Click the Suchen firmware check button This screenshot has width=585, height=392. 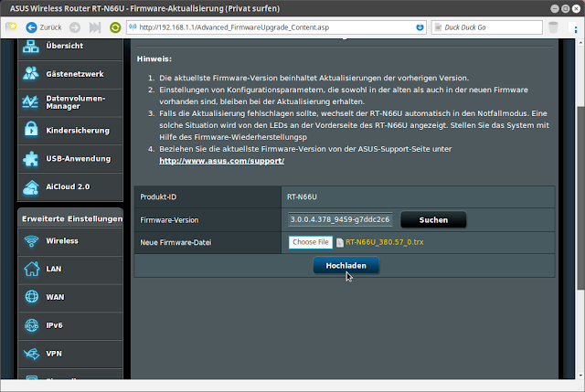click(x=433, y=219)
